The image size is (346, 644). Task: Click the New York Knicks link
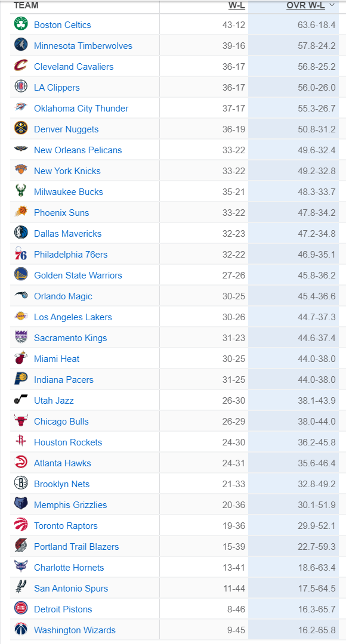(68, 171)
